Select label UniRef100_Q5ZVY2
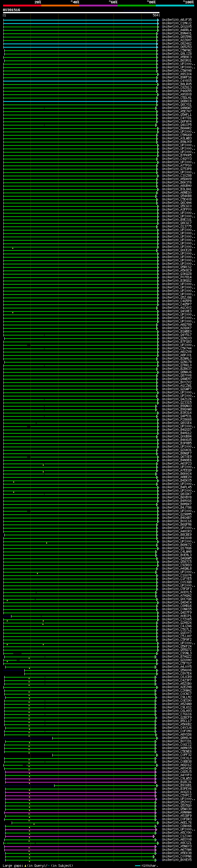Screen dimensions: 197x868 [x=177, y=802]
